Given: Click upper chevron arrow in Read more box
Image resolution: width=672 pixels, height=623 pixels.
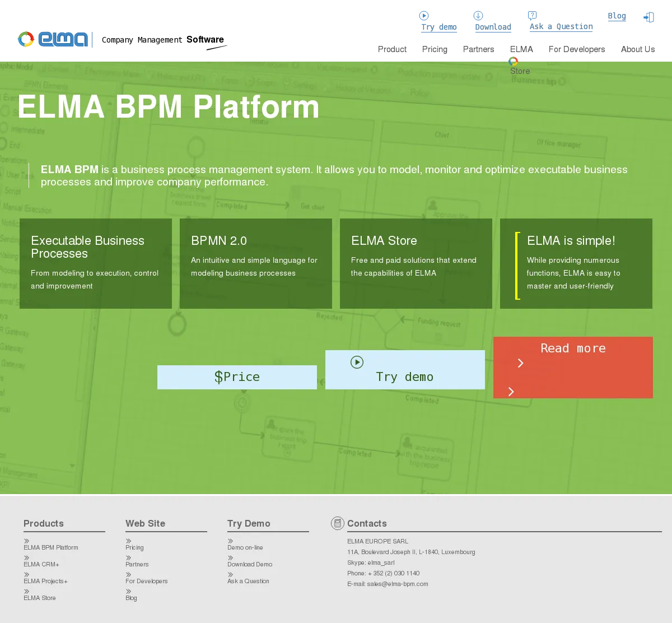Looking at the screenshot, I should tap(520, 363).
